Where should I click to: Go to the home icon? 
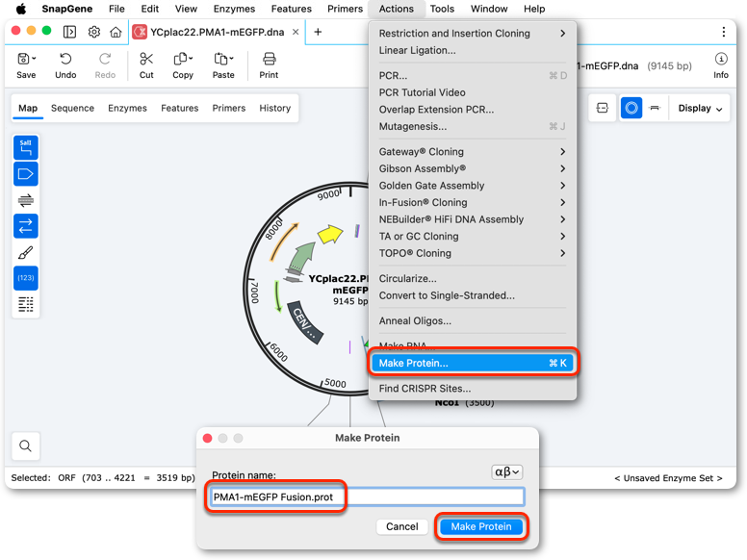[x=116, y=32]
